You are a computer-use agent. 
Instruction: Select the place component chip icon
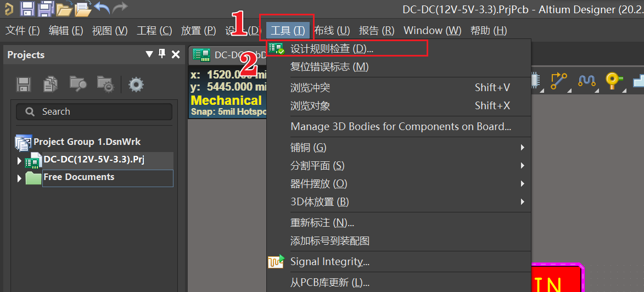[536, 81]
